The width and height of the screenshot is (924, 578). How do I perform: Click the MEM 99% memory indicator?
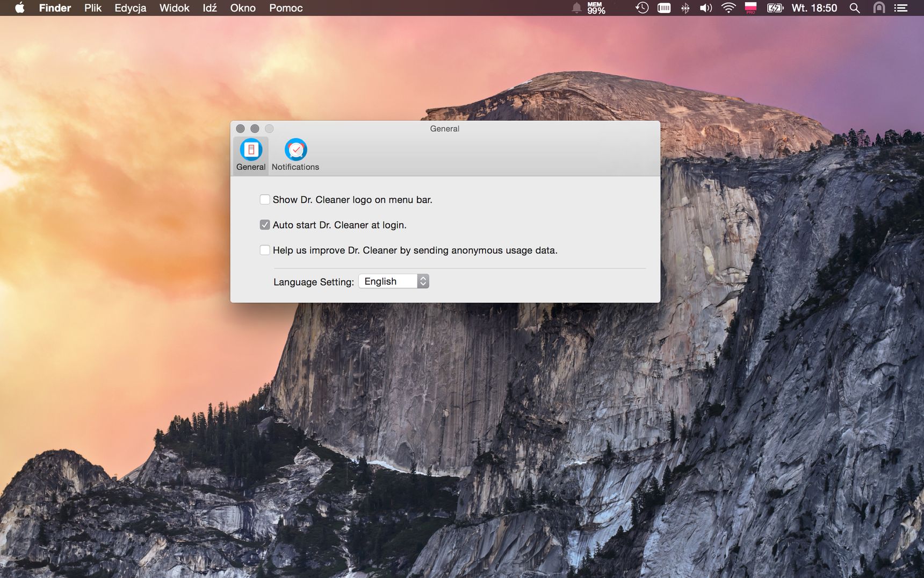596,8
